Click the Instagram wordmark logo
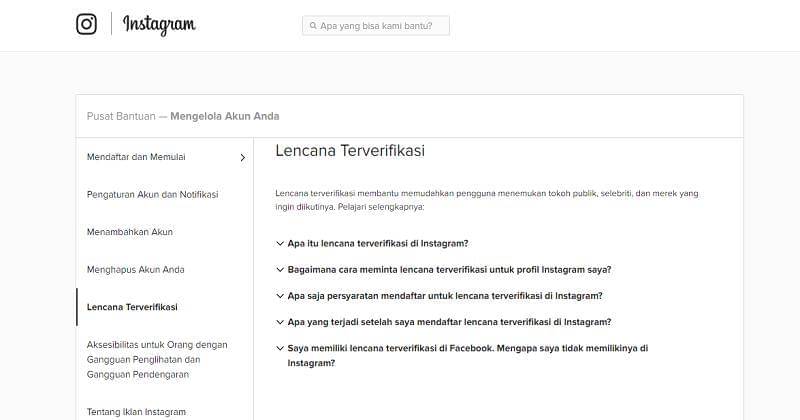This screenshot has width=800, height=420. click(x=159, y=25)
